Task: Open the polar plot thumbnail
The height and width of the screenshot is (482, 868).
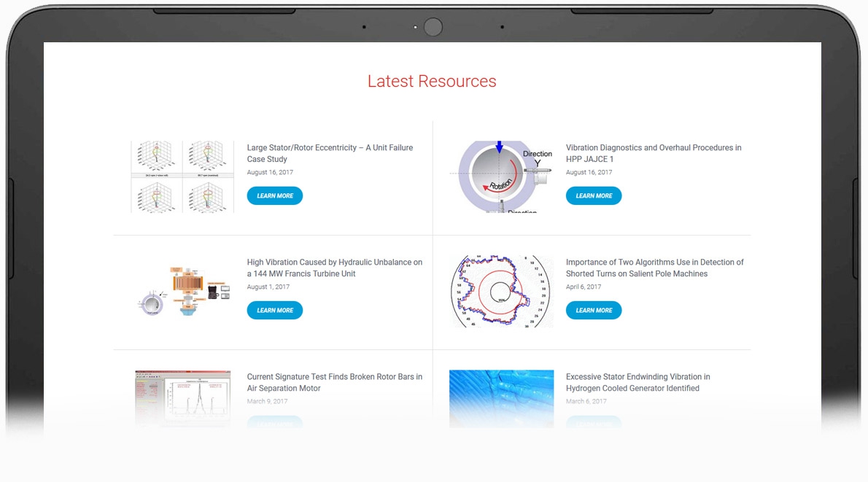Action: point(502,291)
